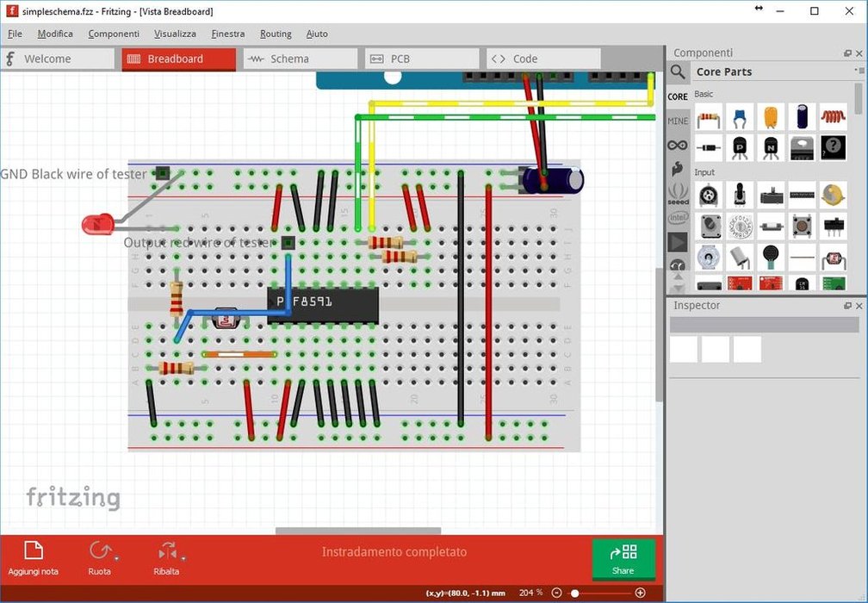This screenshot has width=868, height=603.
Task: Zoom in with the plus magnifier
Action: (640, 593)
